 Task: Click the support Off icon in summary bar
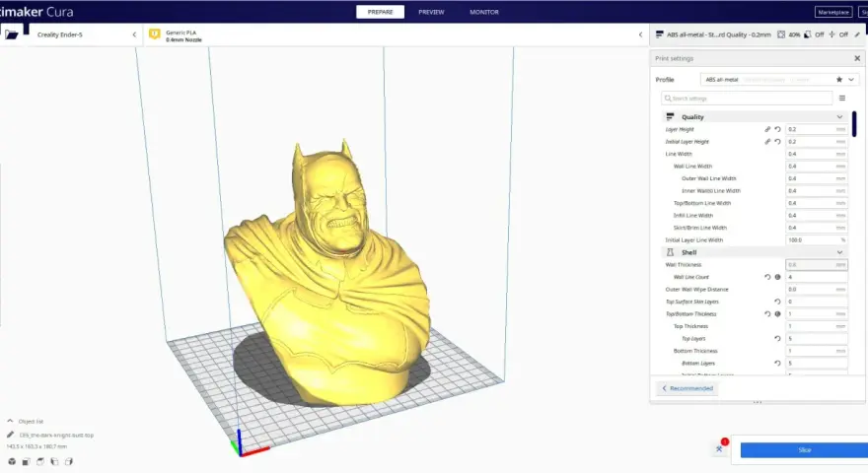[x=808, y=34]
